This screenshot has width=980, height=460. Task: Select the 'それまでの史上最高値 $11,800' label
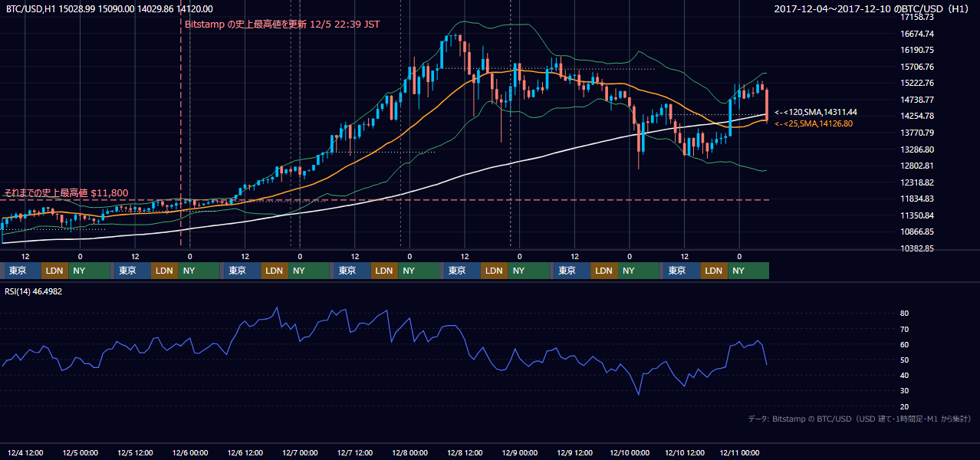point(67,193)
